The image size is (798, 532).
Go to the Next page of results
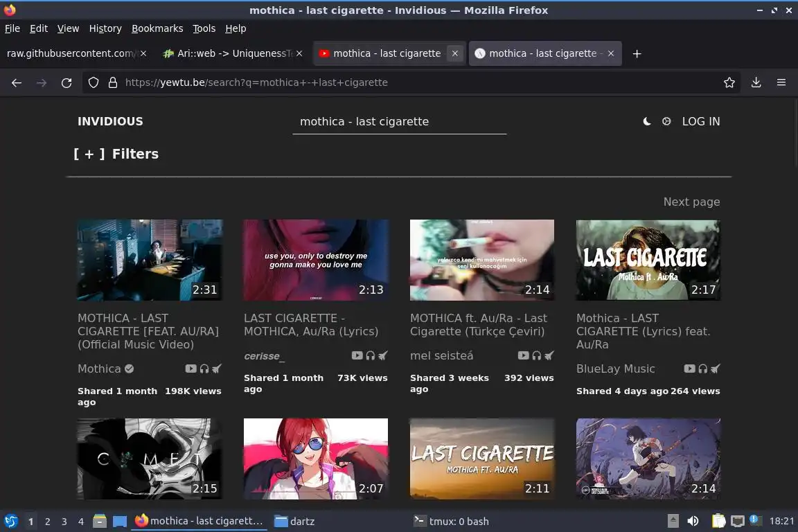click(691, 202)
